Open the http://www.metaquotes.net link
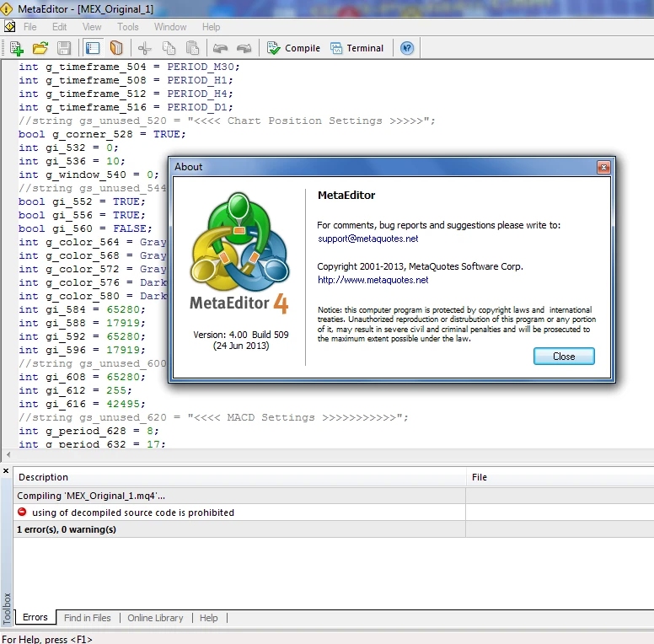The height and width of the screenshot is (644, 654). click(373, 280)
